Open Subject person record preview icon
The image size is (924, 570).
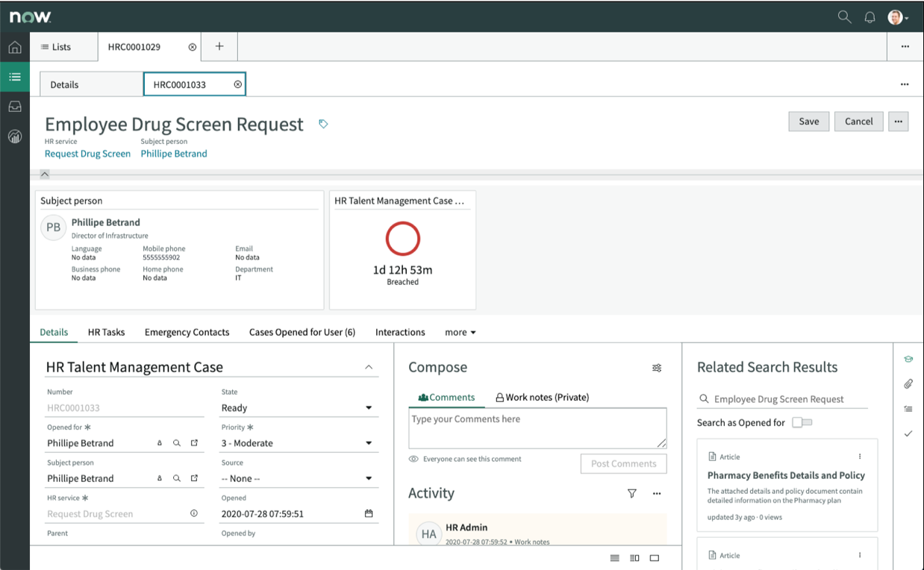click(194, 478)
